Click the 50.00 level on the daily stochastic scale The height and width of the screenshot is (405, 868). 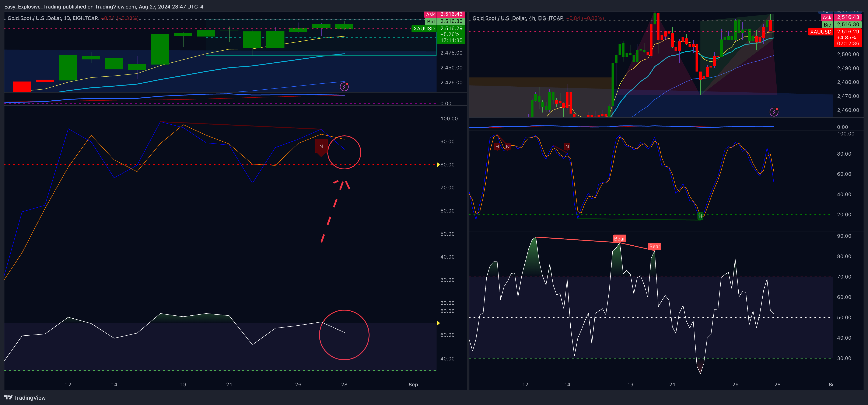(x=447, y=234)
